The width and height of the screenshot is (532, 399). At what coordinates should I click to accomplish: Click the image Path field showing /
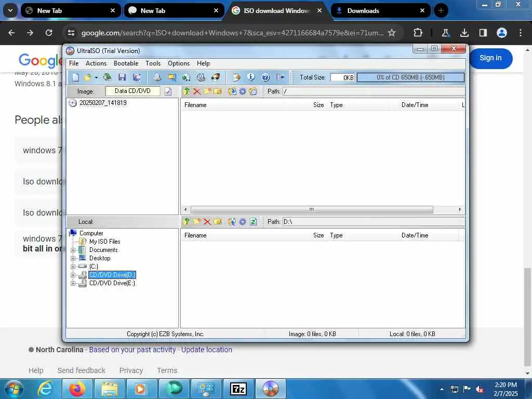[x=374, y=91]
